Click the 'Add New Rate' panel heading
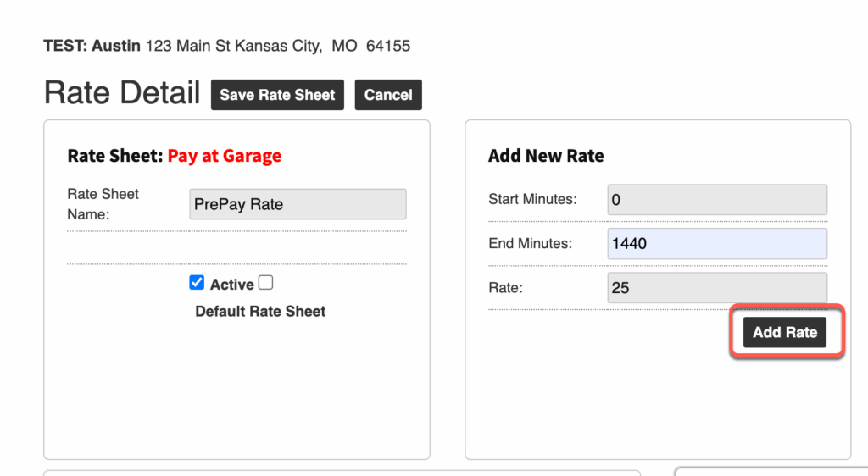 (x=546, y=156)
